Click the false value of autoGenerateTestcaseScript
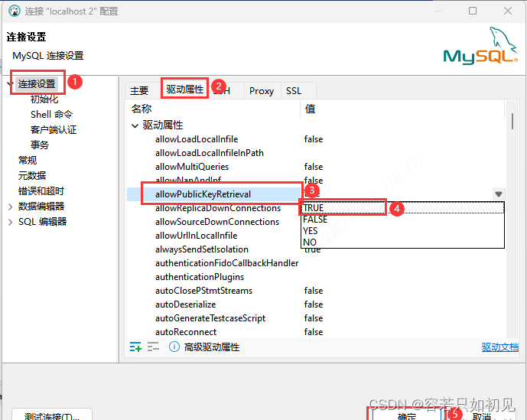 tap(314, 318)
